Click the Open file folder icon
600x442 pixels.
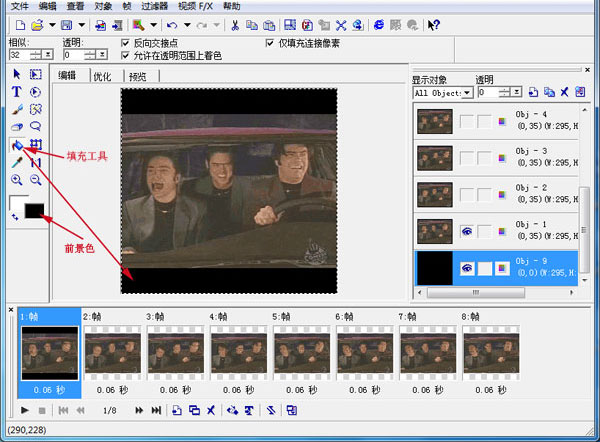tap(38, 25)
